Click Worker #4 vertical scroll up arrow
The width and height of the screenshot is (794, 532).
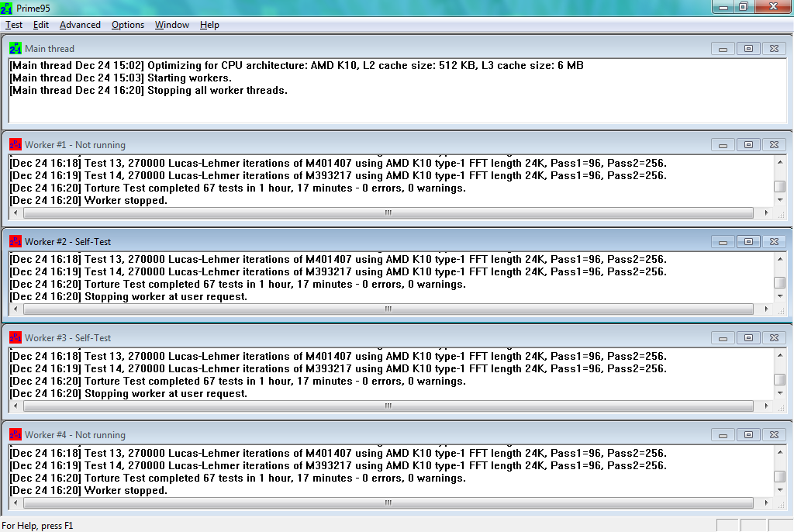[780, 452]
